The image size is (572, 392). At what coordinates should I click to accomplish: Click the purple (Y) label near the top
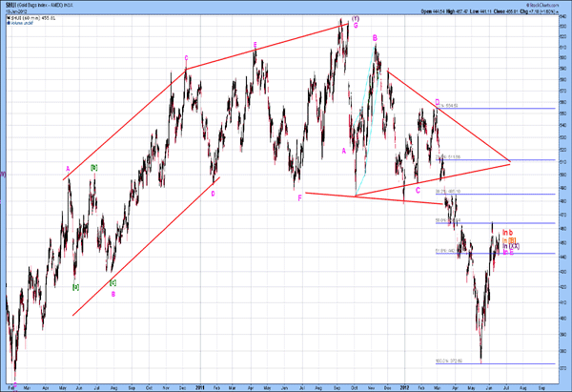pos(356,18)
